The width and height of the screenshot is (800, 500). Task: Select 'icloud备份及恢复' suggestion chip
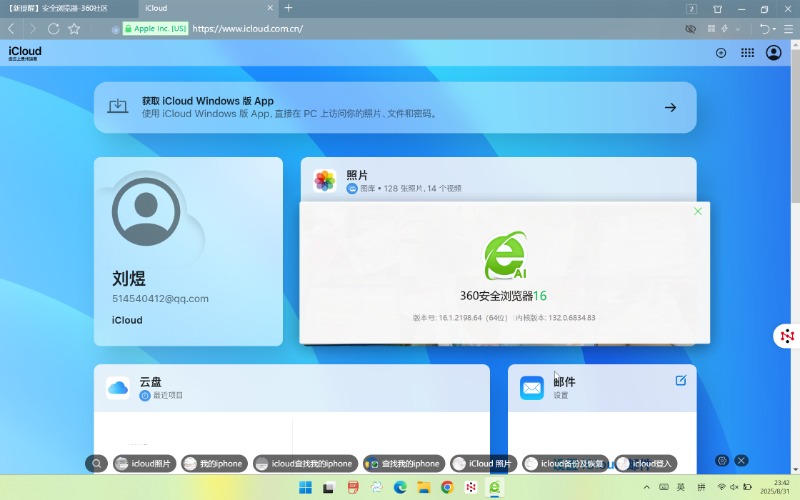click(x=566, y=464)
